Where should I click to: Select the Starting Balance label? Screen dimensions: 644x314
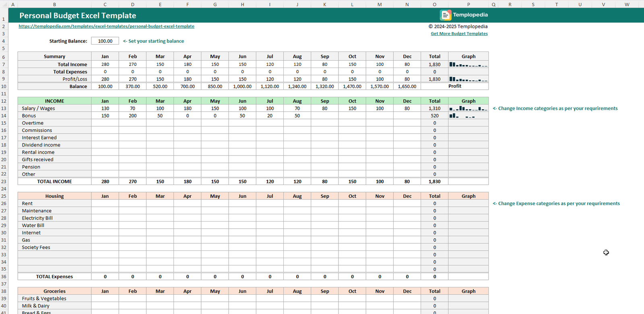68,41
